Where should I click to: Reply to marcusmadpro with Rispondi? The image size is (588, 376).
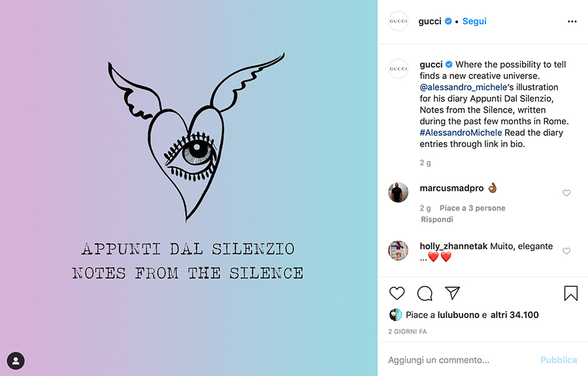(437, 219)
